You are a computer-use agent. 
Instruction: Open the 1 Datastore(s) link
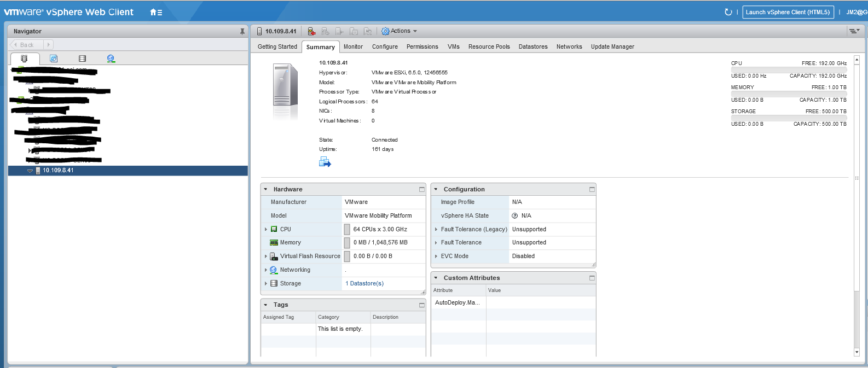coord(364,283)
